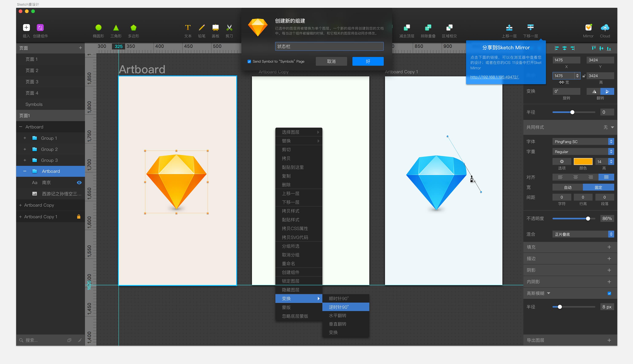
Task: Open the PingFang SC font dropdown
Action: click(583, 142)
